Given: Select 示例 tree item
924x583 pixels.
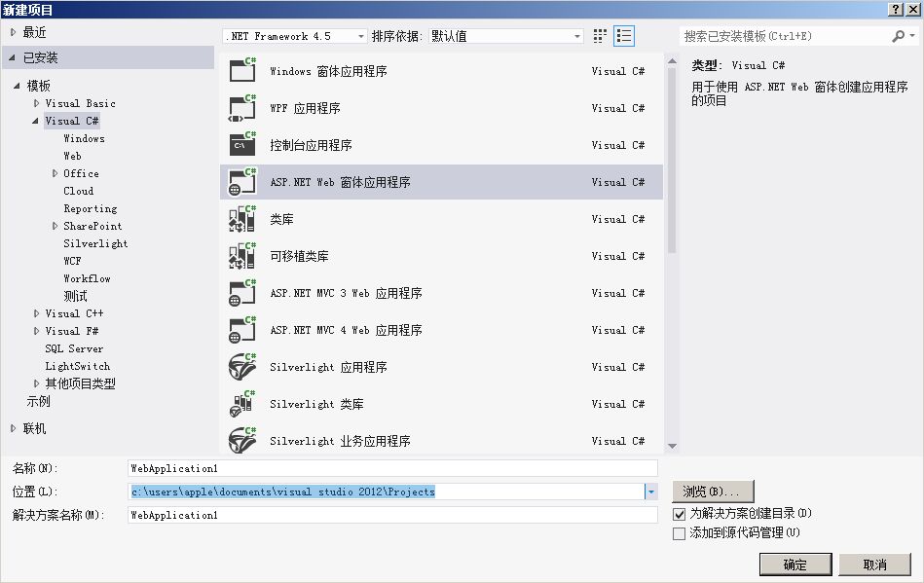Looking at the screenshot, I should click(38, 401).
